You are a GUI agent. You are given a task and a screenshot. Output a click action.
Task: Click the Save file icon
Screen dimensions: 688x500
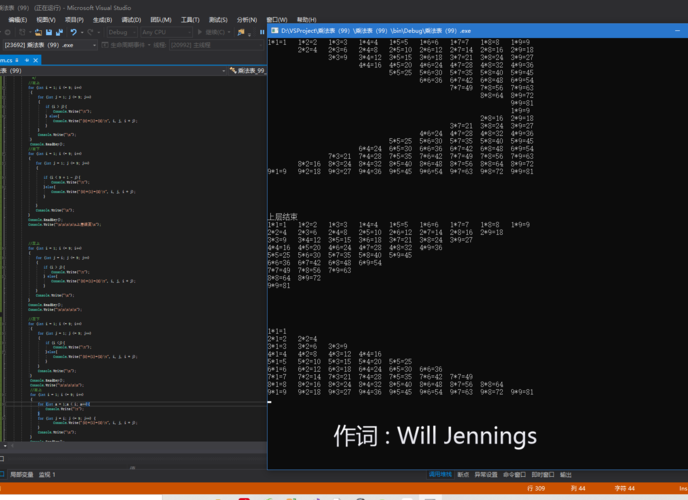[49, 32]
